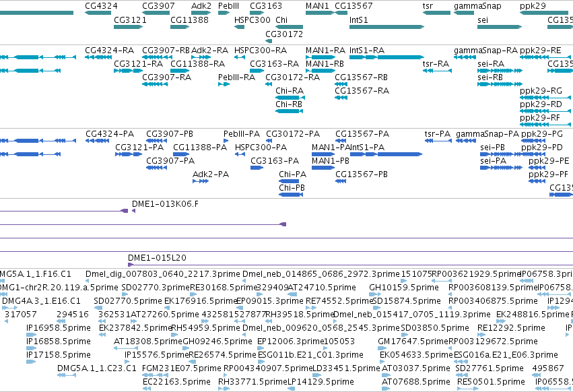The width and height of the screenshot is (573, 392).
Task: Click the ppk29-RD transcript label
Action: (541, 104)
